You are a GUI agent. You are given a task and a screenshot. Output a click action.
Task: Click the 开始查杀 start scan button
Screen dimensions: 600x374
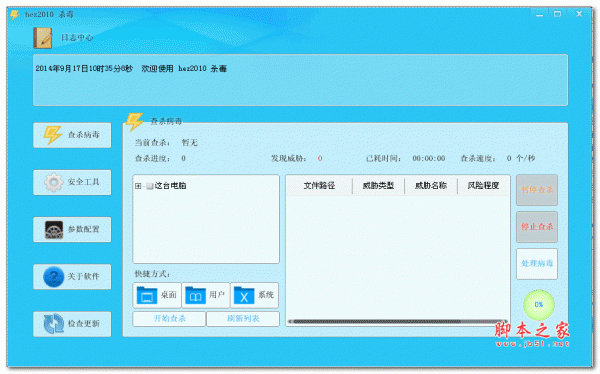[x=169, y=318]
